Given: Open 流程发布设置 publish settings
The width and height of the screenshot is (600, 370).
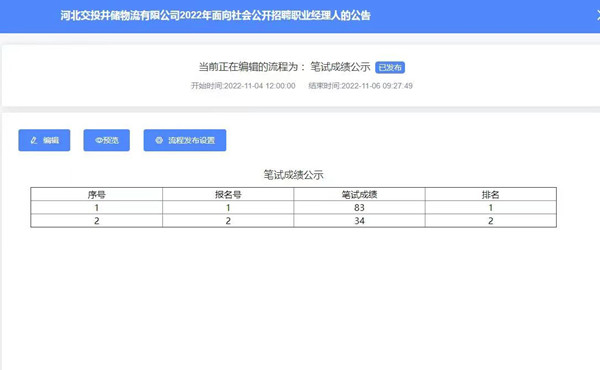Looking at the screenshot, I should pos(185,140).
